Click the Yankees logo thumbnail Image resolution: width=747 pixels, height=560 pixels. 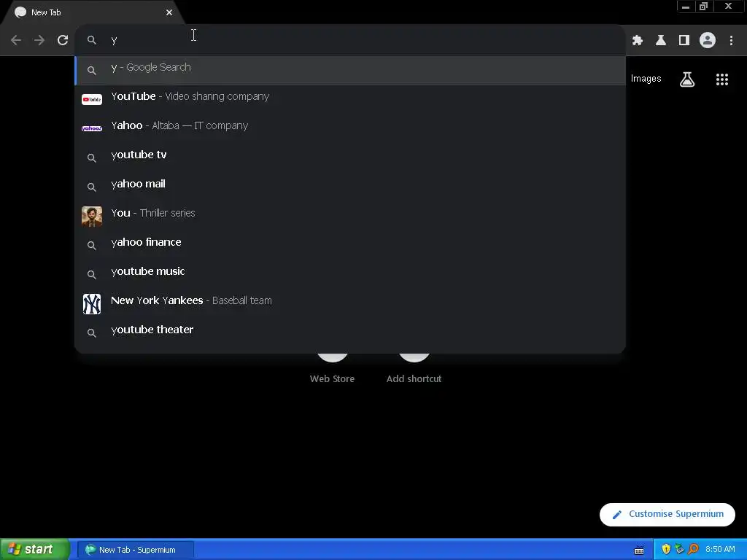click(92, 304)
